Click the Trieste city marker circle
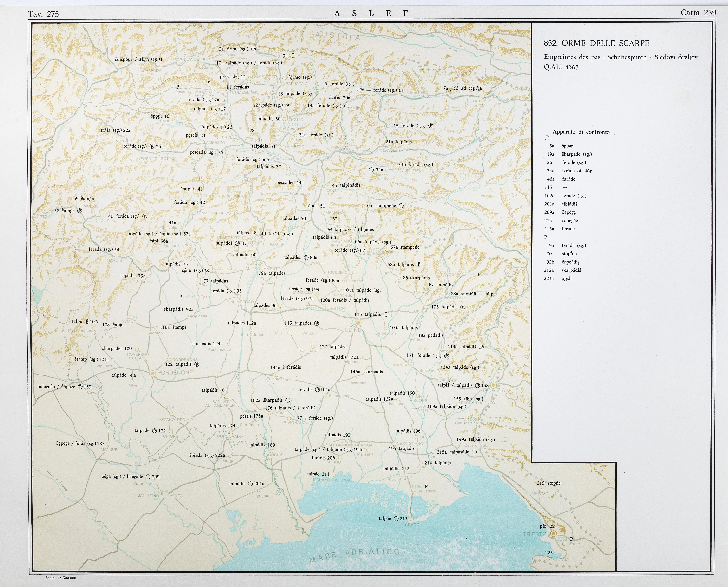Screen dimensions: 728x587 click(554, 534)
